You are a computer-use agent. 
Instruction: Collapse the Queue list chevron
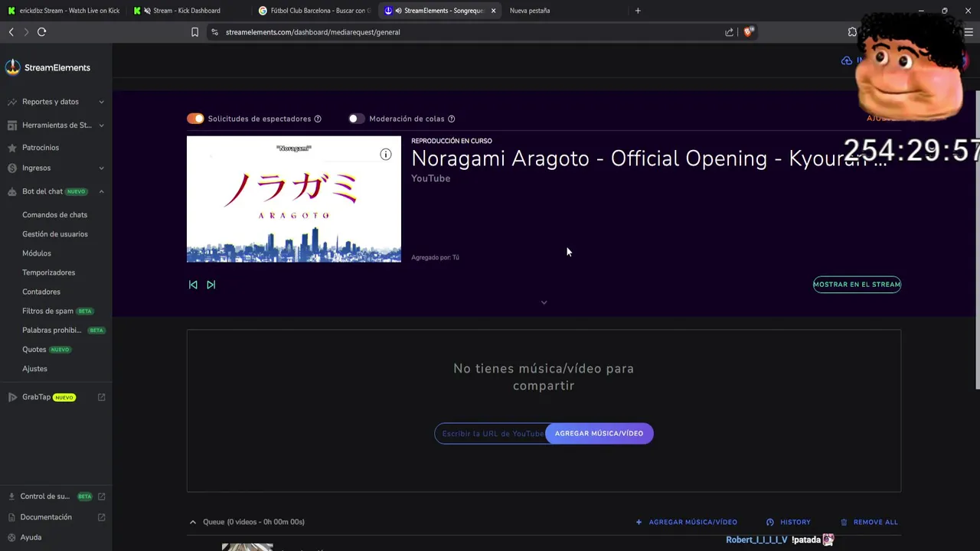coord(193,522)
